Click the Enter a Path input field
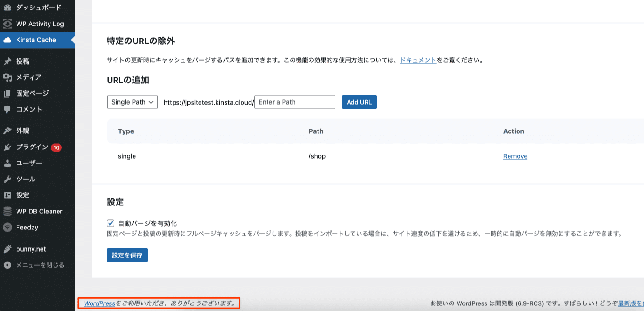This screenshot has height=311, width=644. coord(294,102)
